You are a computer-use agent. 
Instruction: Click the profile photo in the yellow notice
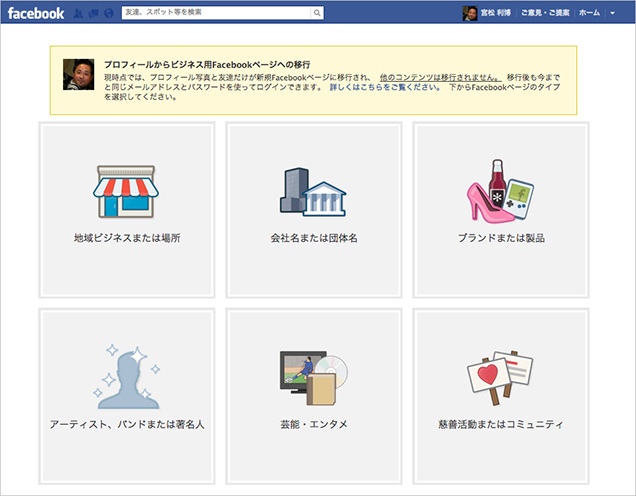[x=79, y=74]
